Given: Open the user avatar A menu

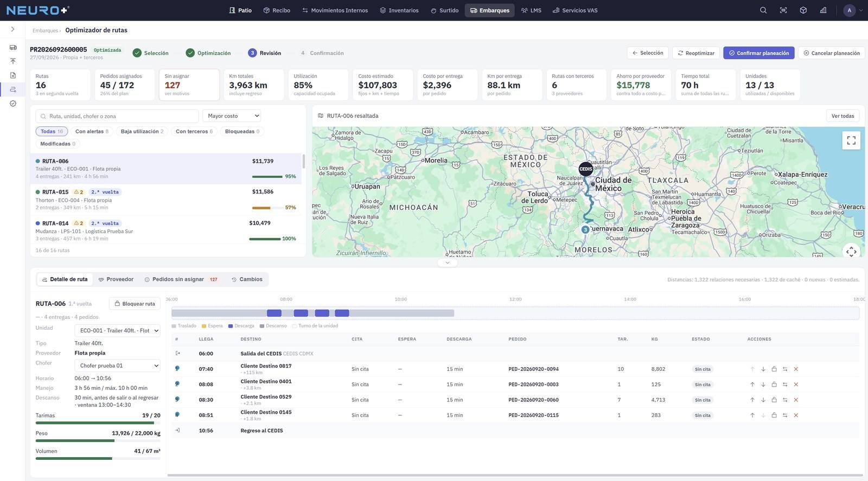Looking at the screenshot, I should pos(853,10).
